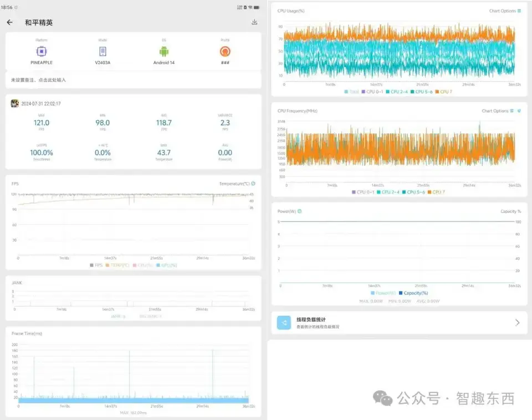Screen dimensions: 532x420
Task: Tap the info icon next to Temperature(°C)
Action: click(x=253, y=184)
